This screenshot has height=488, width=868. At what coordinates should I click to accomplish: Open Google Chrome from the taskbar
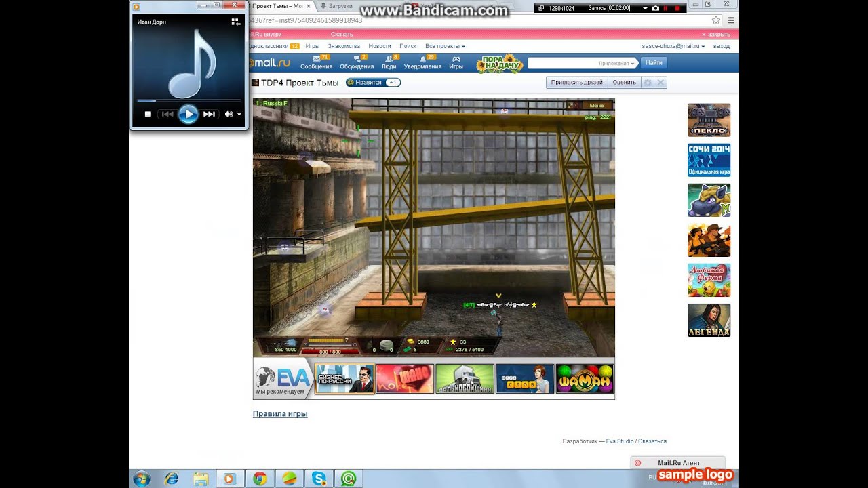coord(260,479)
